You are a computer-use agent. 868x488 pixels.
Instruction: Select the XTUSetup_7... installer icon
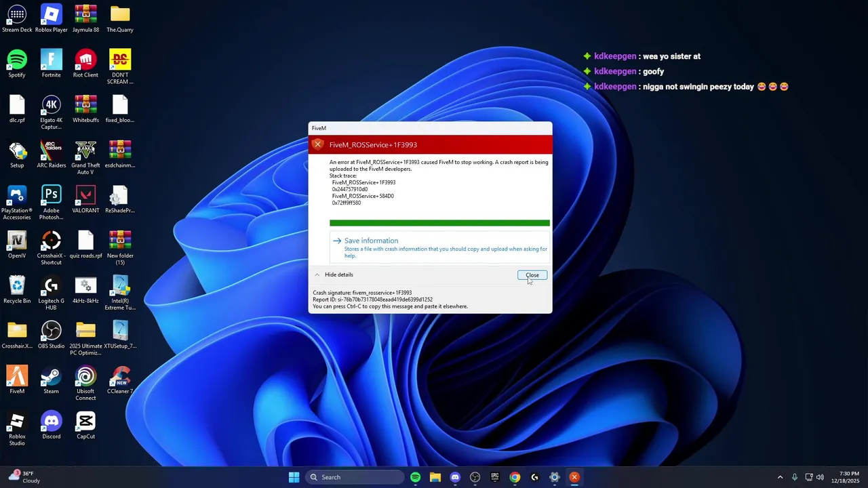(x=120, y=335)
